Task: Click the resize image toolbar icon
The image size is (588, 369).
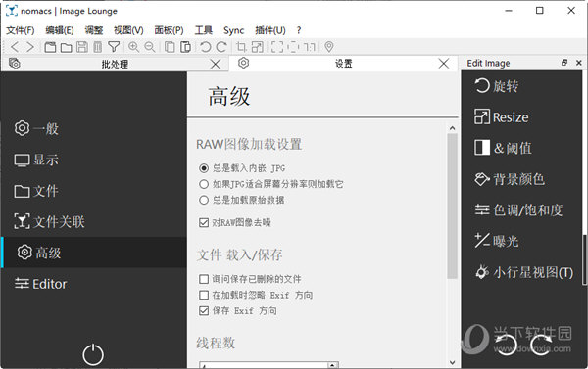Action: click(x=257, y=47)
